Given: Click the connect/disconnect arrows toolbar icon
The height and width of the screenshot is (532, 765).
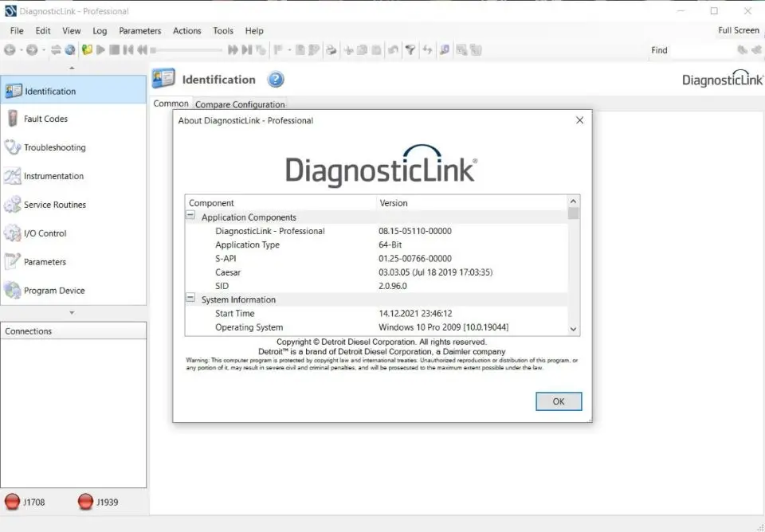Looking at the screenshot, I should [56, 49].
